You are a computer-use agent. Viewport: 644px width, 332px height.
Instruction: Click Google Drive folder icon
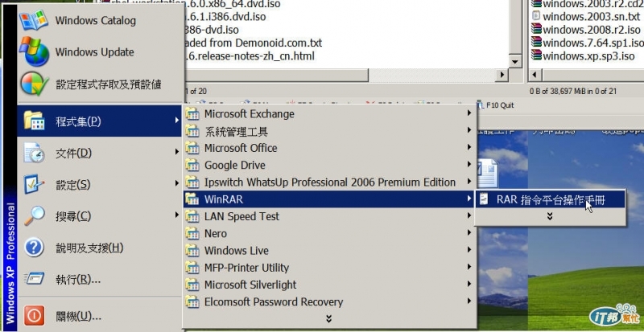click(x=192, y=165)
